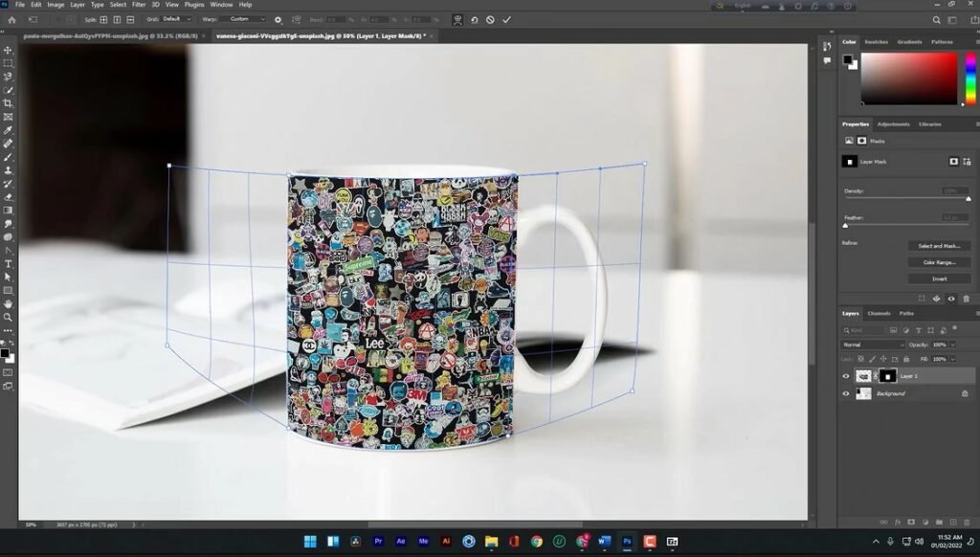Click the Select and Mask button
The height and width of the screenshot is (557, 980).
[x=939, y=246]
